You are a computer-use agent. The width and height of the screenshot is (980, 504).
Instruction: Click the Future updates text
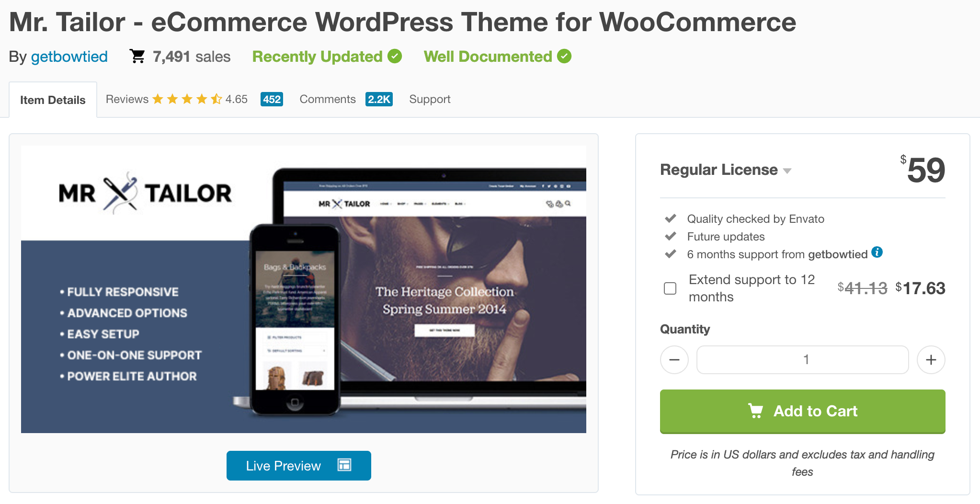(x=726, y=237)
